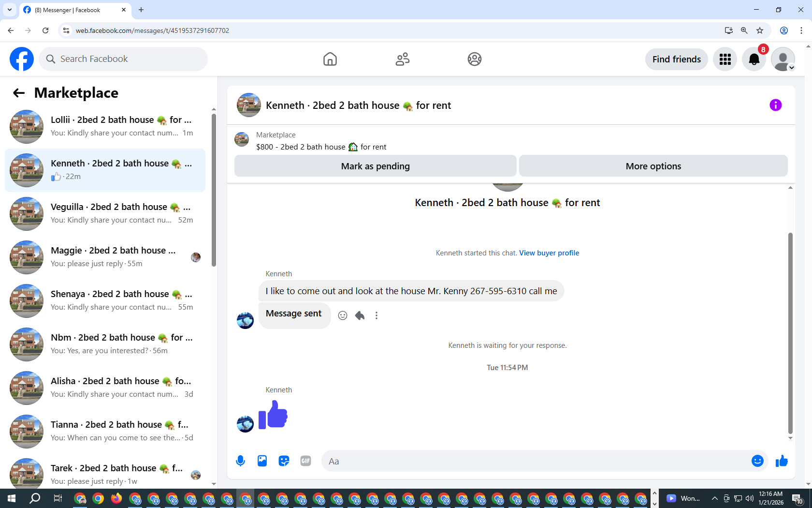The image size is (812, 508).
Task: Record a voice clip
Action: (240, 461)
